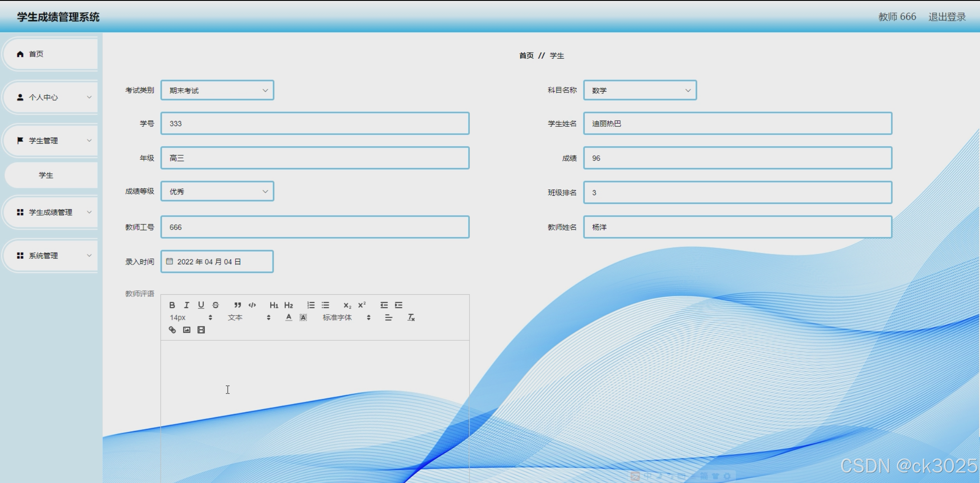980x483 pixels.
Task: Toggle subscript formatting
Action: [x=347, y=305]
